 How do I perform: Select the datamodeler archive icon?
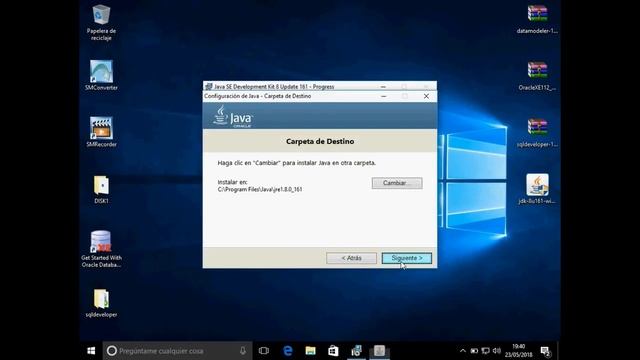click(x=537, y=19)
